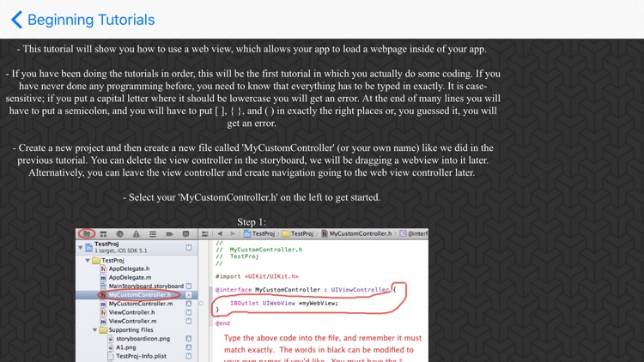Click the 'IBOutlet UIWebView *myWebView;' line

(284, 304)
